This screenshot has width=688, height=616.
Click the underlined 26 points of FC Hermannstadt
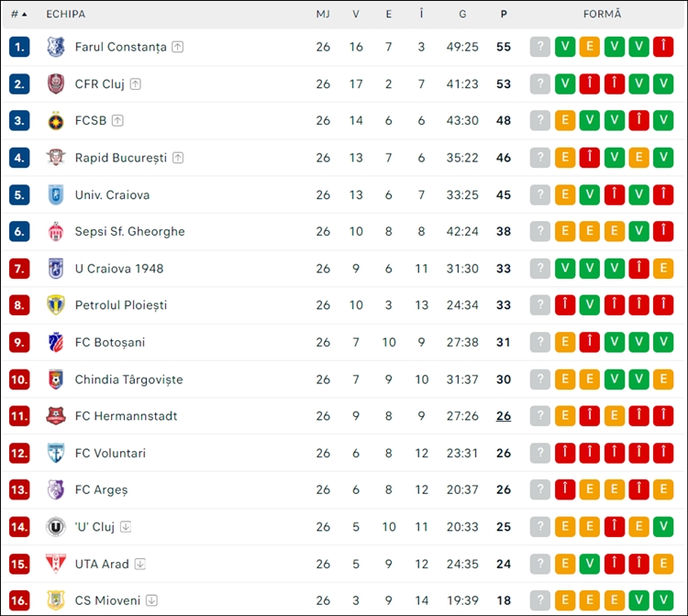pyautogui.click(x=504, y=415)
